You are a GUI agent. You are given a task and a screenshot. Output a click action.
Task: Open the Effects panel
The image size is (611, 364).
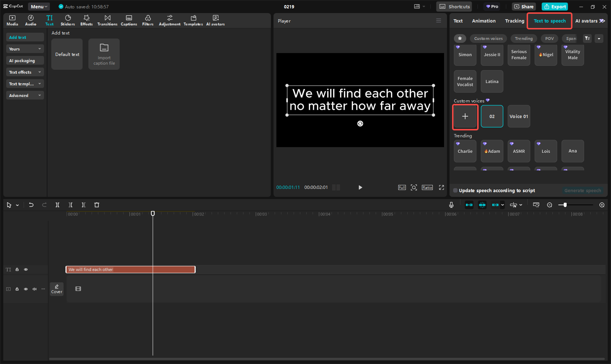pyautogui.click(x=87, y=20)
